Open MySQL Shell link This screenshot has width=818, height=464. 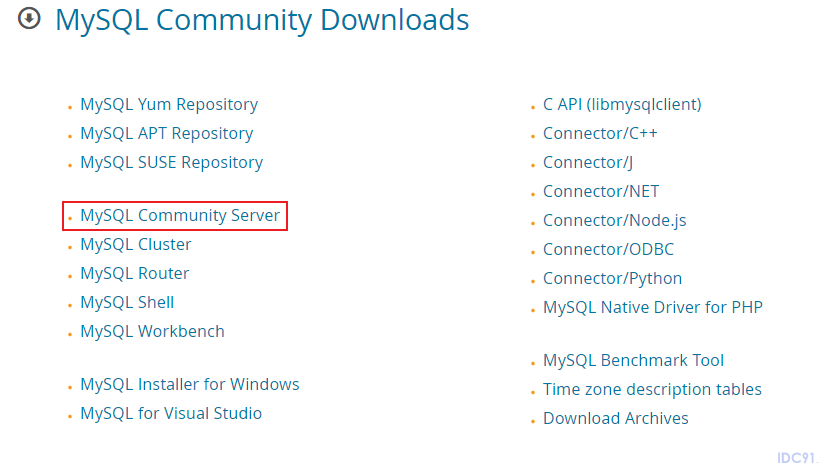[127, 302]
